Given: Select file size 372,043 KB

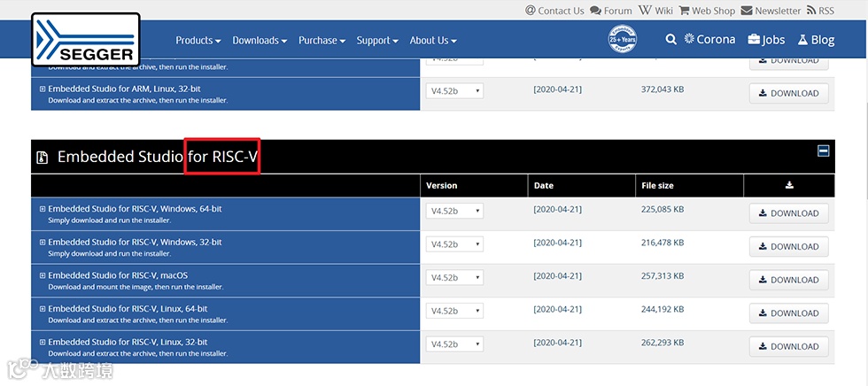Looking at the screenshot, I should (x=663, y=89).
